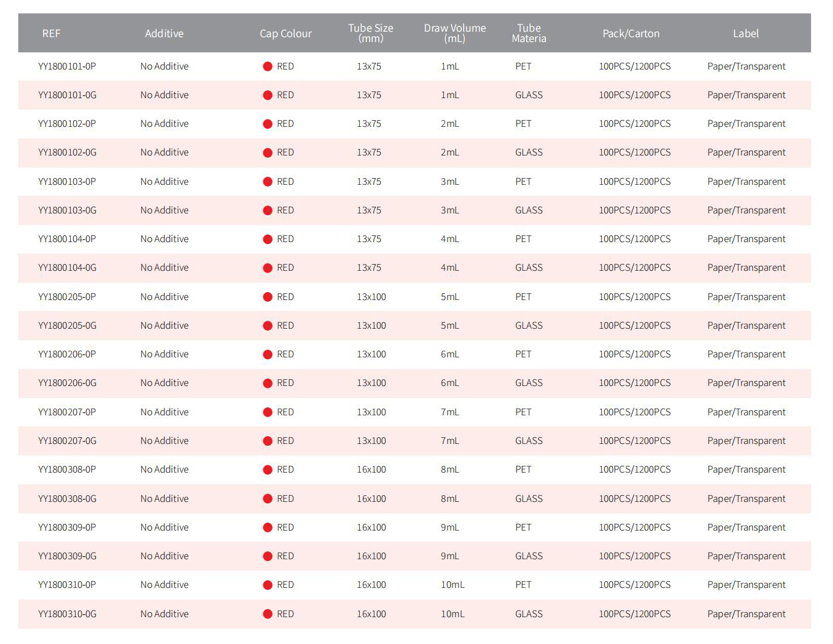Screen dimensions: 833x644
Task: Select reference code YY1800308-0P
Action: click(67, 470)
